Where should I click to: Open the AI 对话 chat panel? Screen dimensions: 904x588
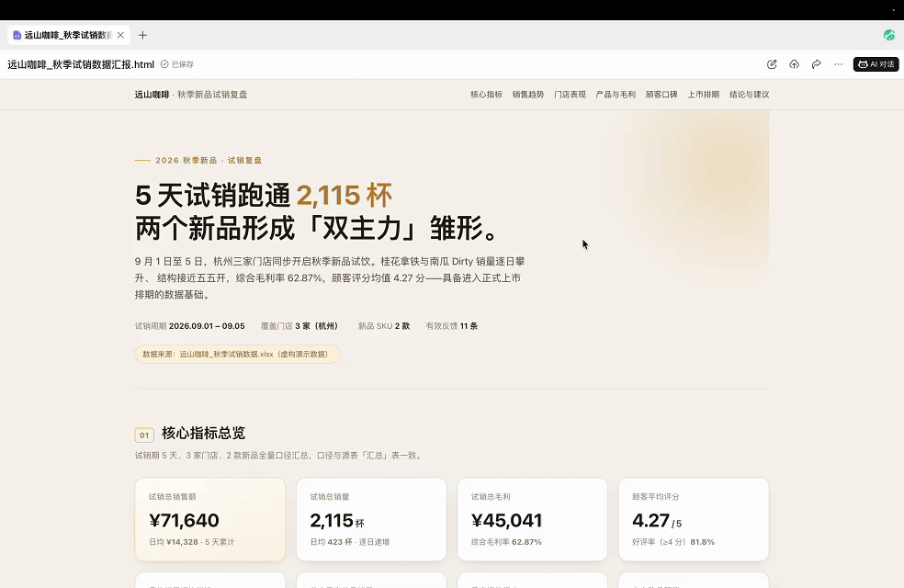click(x=876, y=64)
